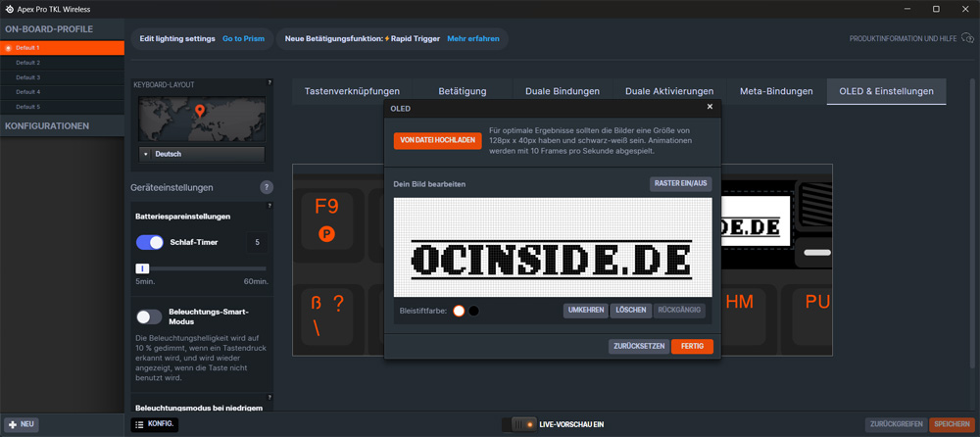The image size is (980, 437).
Task: Click the UMKEHREN button
Action: (586, 311)
